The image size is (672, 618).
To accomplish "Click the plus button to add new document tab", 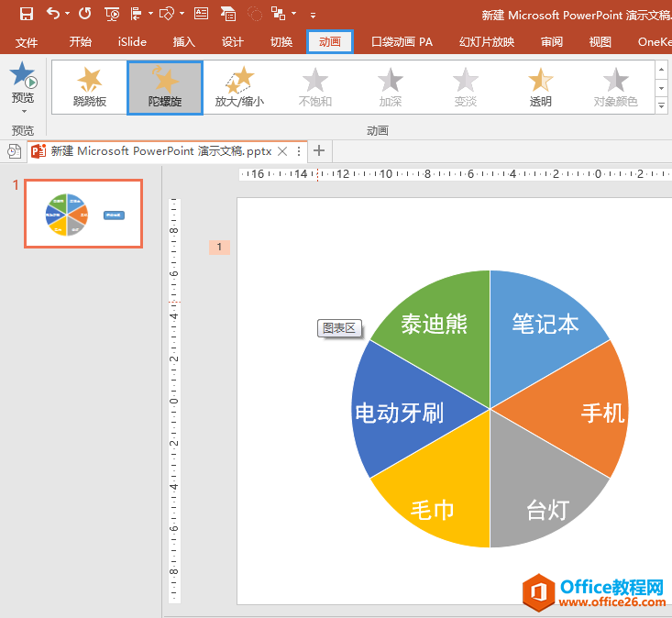I will 319,150.
